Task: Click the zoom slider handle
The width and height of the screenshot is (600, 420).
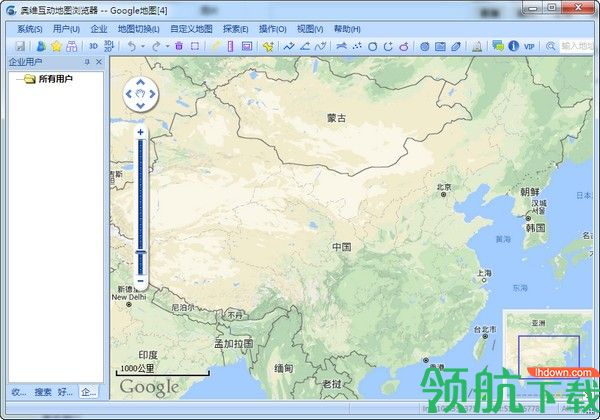Action: point(140,252)
